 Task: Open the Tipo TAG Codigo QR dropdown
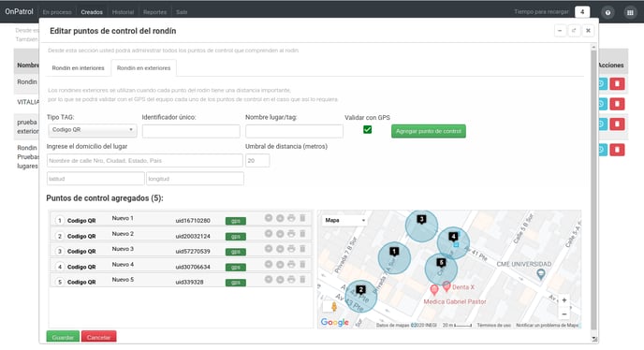click(93, 130)
